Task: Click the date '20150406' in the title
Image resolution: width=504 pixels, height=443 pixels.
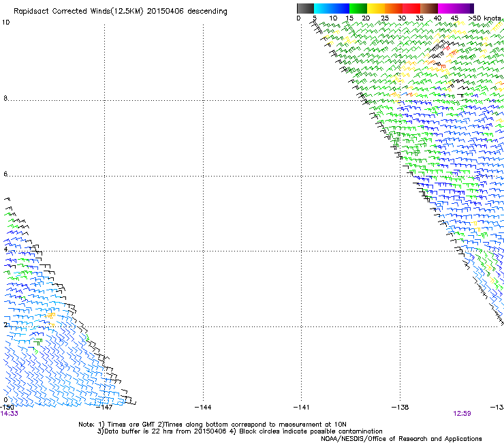Action: 166,12
